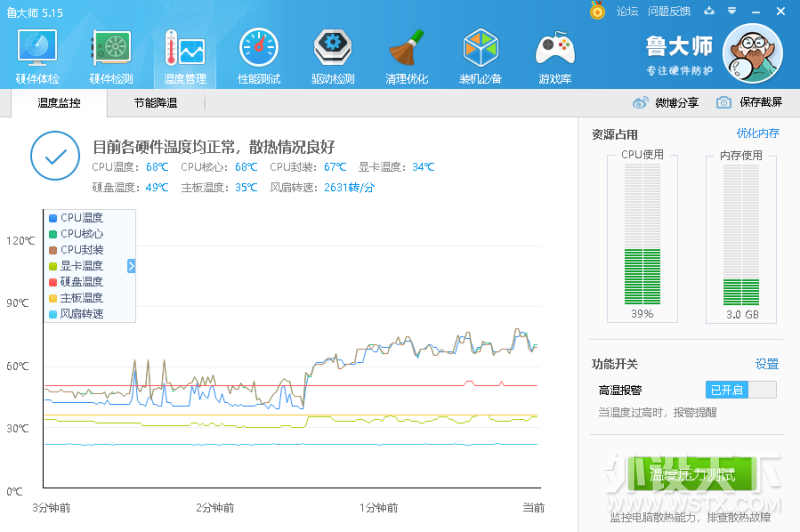The height and width of the screenshot is (532, 800).
Task: Open the 游戏库 gamepad icon
Action: [555, 48]
